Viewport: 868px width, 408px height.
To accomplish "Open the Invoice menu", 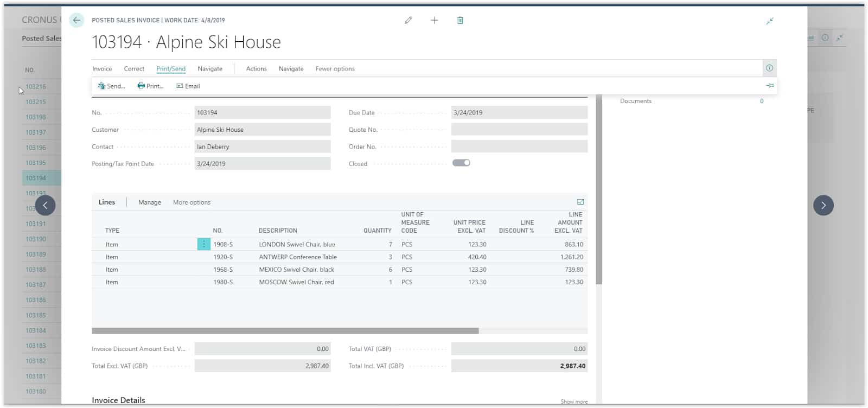I will pos(102,69).
